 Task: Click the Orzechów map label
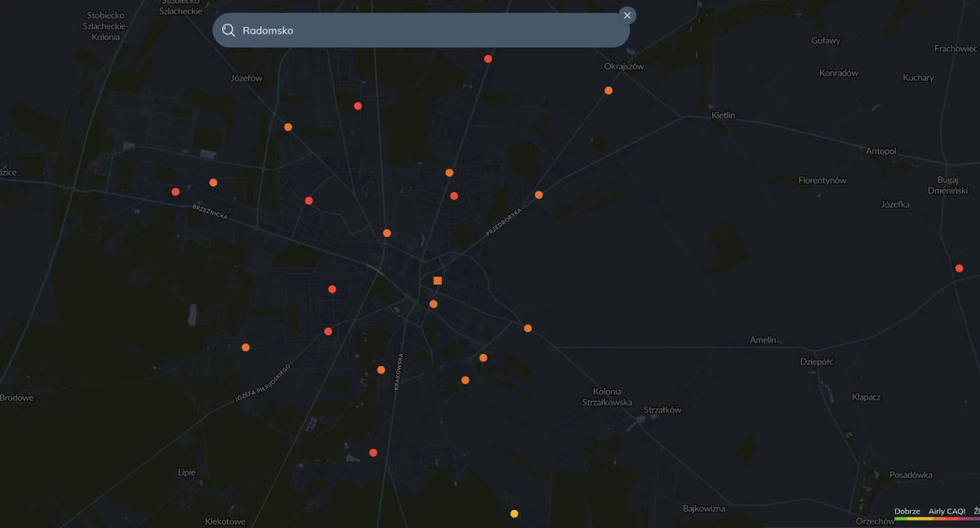(x=875, y=521)
